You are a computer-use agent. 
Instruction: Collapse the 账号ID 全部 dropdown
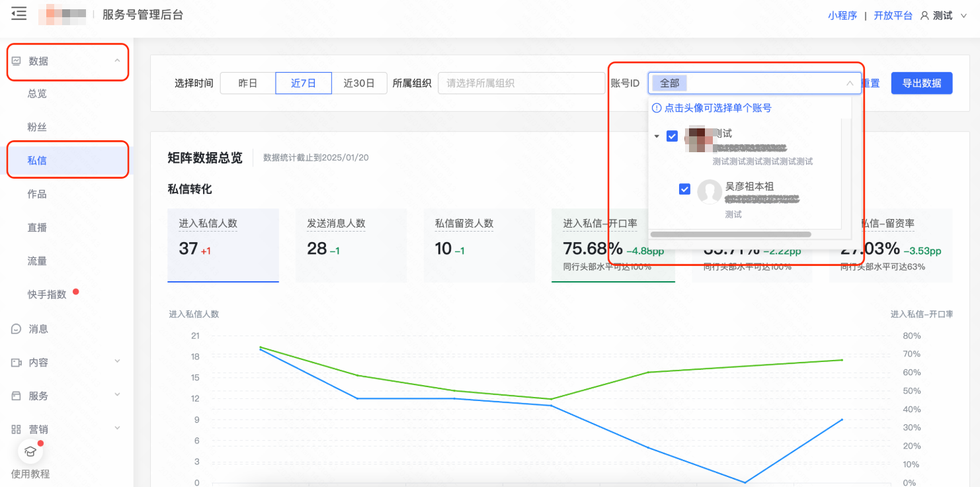[850, 83]
